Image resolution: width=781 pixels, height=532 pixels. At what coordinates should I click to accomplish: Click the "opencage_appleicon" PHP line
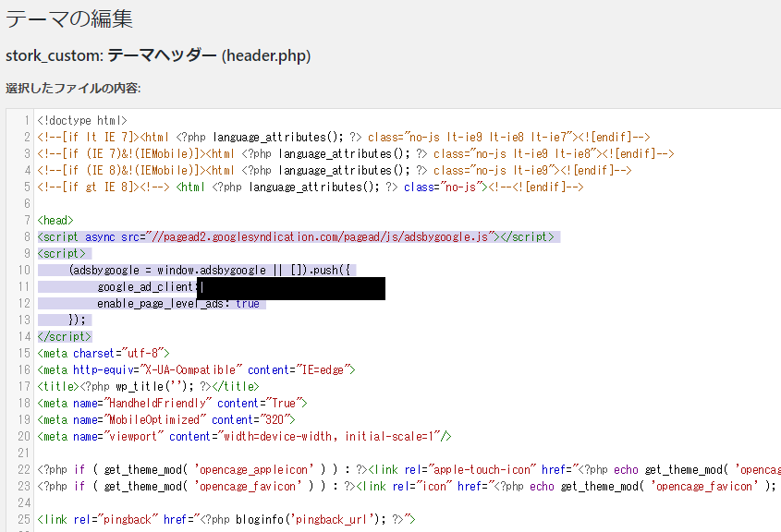click(409, 470)
